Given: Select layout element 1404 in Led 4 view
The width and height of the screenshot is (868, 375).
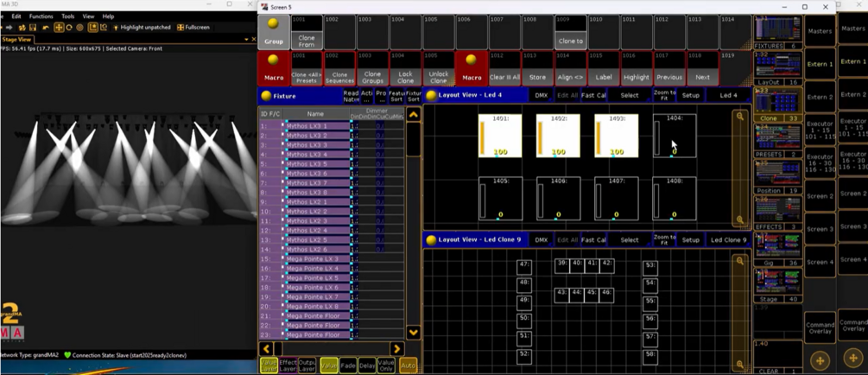Looking at the screenshot, I should [675, 137].
